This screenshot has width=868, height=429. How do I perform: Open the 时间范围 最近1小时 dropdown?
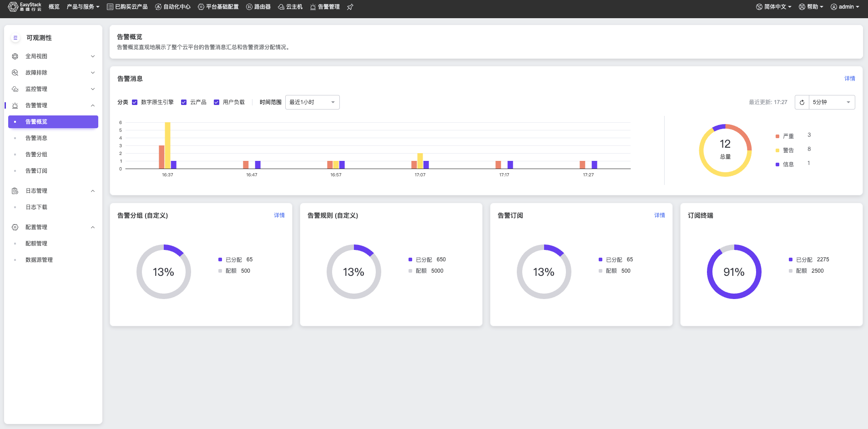point(313,102)
